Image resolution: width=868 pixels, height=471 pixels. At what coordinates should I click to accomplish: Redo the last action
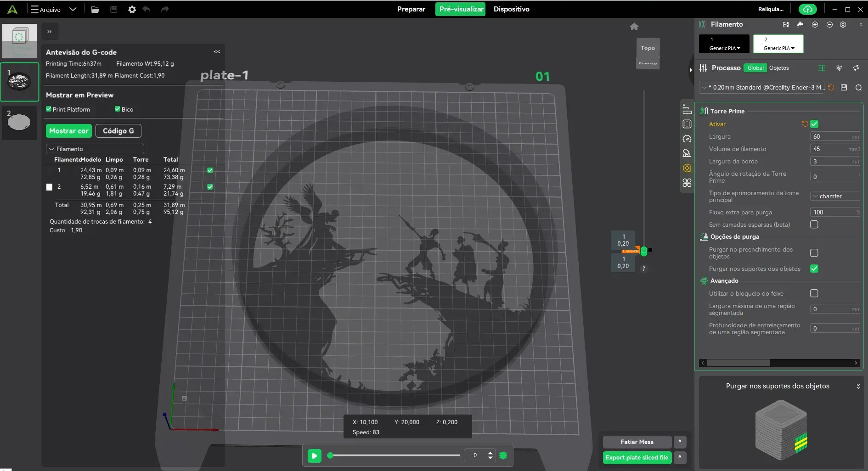pos(165,9)
